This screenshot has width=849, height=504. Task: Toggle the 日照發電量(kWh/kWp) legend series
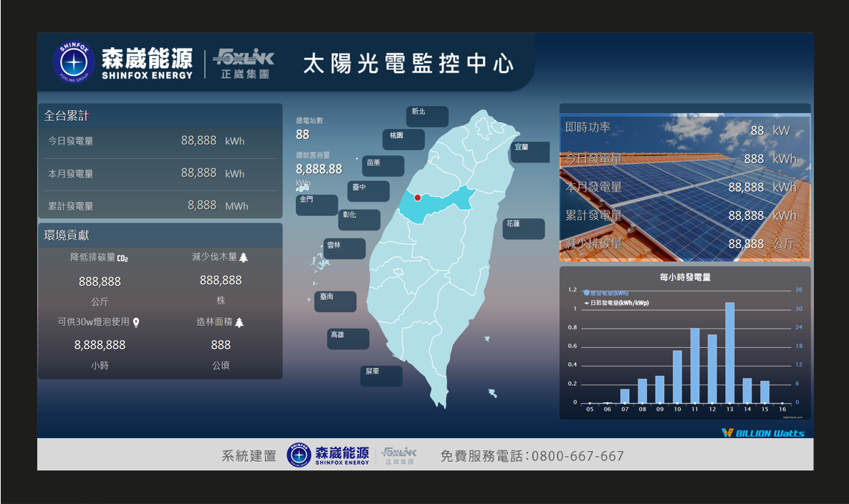point(618,304)
